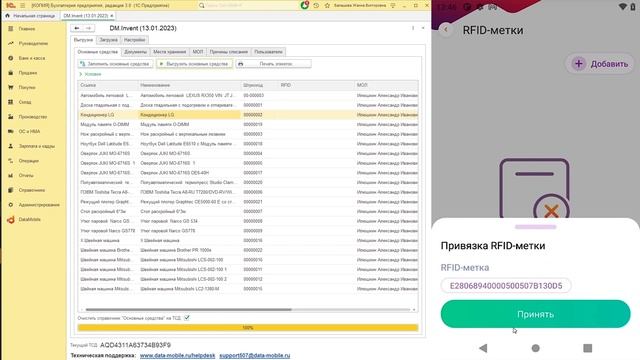The width and height of the screenshot is (640, 360).
Task: Open the history clock icon in title bar
Action: 316,5
